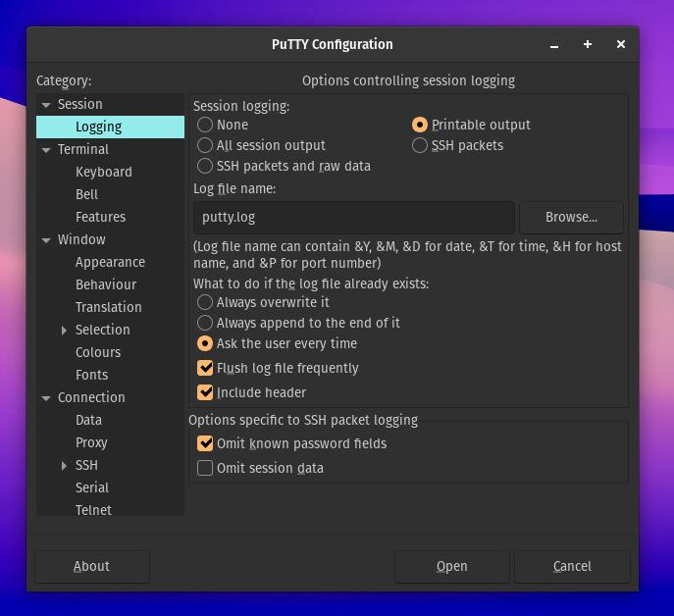Click the Open button to start session

coord(451,567)
